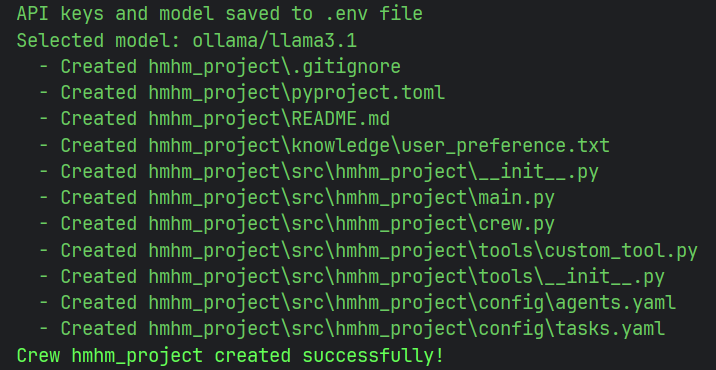Click the dash bullet before the .gitignore line

pyautogui.click(x=44, y=67)
